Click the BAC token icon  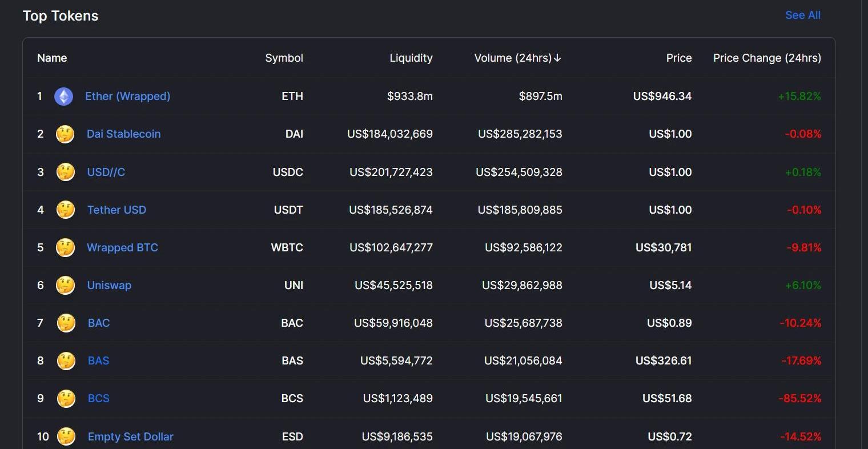[66, 323]
